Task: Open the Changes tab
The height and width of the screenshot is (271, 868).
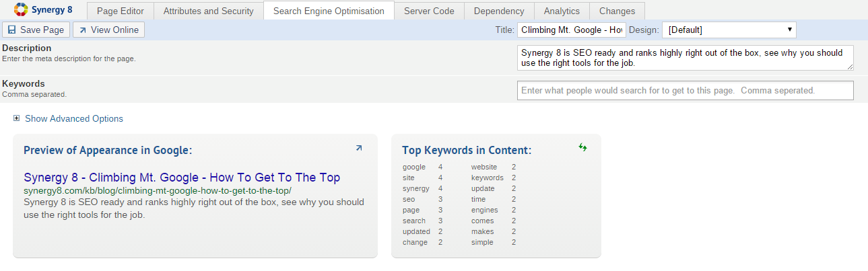Action: 617,11
